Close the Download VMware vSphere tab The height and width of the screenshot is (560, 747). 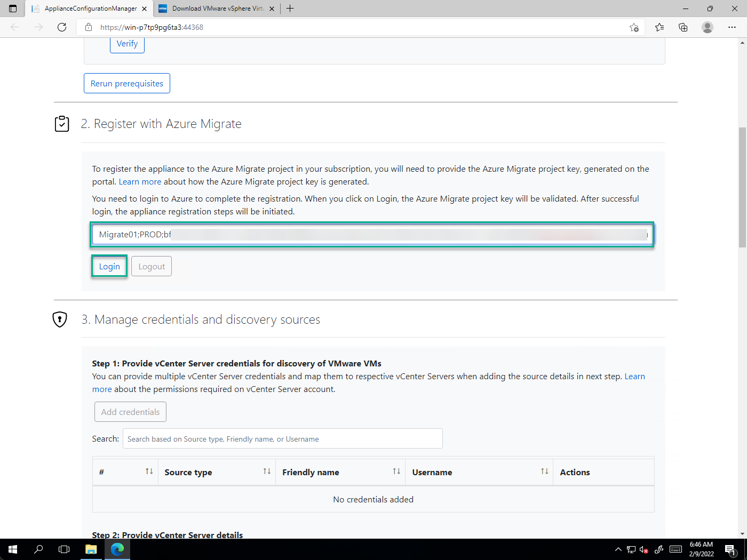click(x=272, y=9)
